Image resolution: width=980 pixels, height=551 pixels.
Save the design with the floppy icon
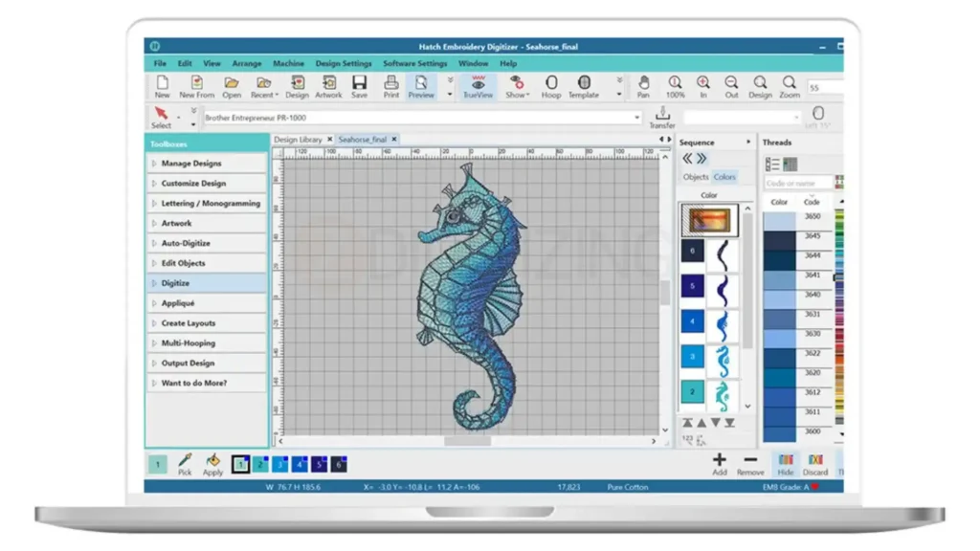(360, 87)
